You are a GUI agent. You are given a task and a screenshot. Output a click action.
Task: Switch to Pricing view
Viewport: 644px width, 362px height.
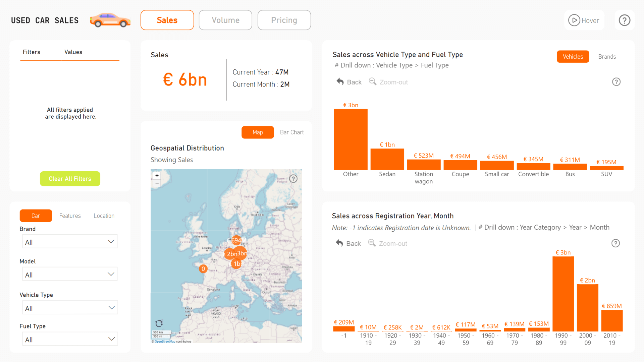point(284,20)
